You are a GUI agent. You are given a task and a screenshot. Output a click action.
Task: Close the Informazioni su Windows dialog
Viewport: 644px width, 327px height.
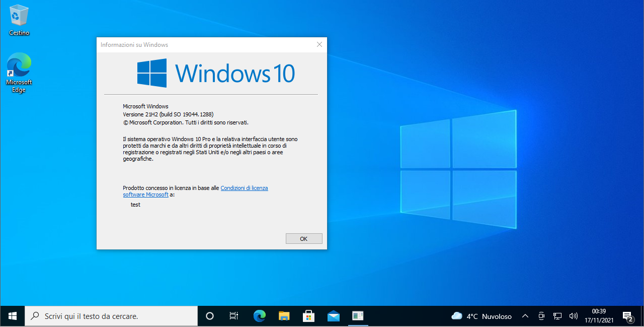tap(319, 44)
